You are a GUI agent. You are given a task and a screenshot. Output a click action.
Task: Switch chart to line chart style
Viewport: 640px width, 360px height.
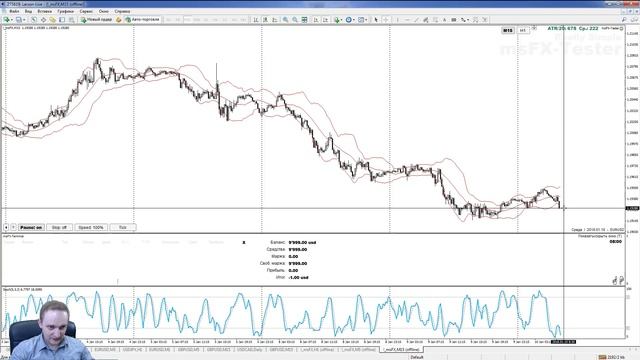[x=275, y=20]
